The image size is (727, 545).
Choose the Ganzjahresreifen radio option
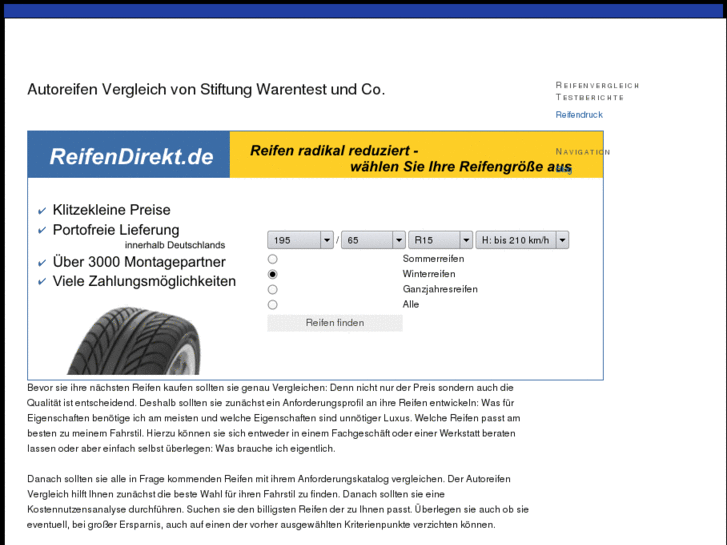[273, 289]
